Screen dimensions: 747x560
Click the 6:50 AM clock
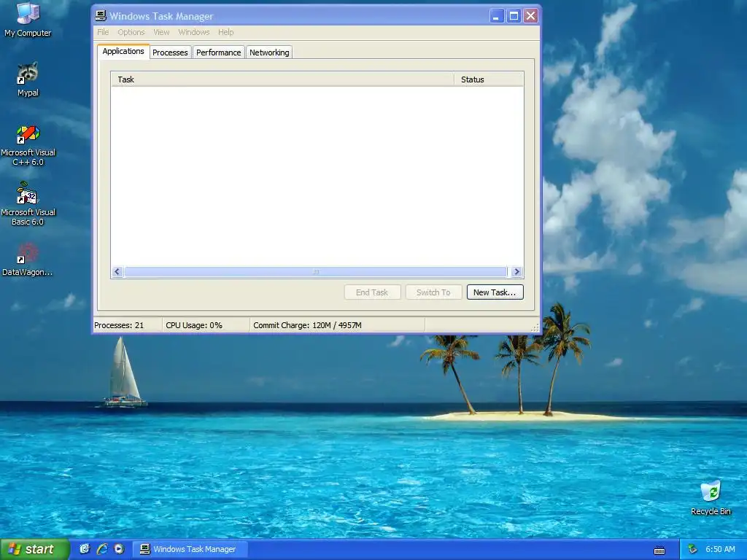click(720, 549)
